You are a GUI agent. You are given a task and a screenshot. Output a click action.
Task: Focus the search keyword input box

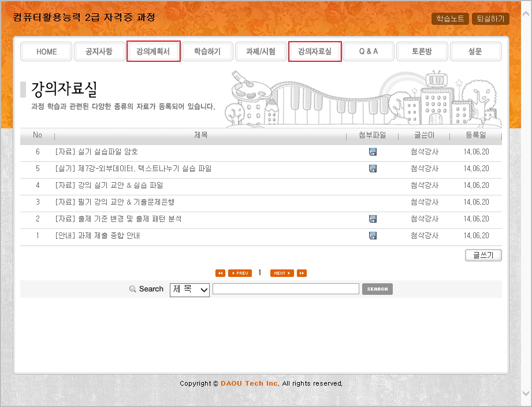[286, 289]
